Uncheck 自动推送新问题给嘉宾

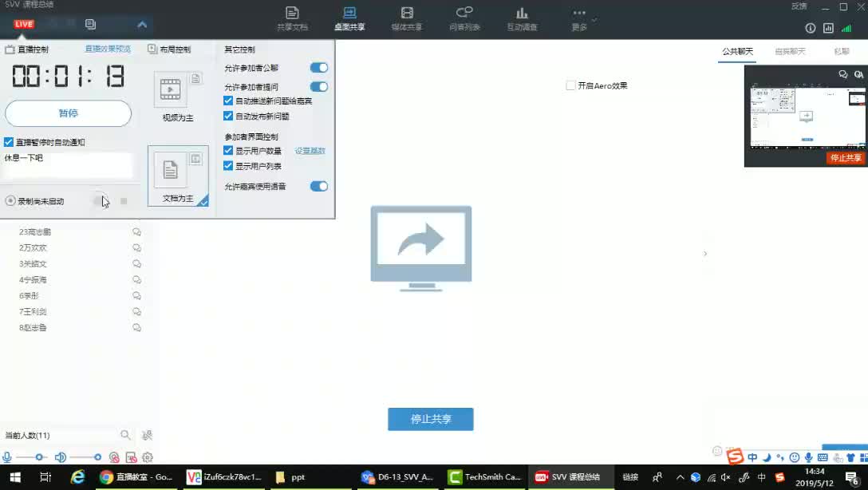tap(228, 101)
